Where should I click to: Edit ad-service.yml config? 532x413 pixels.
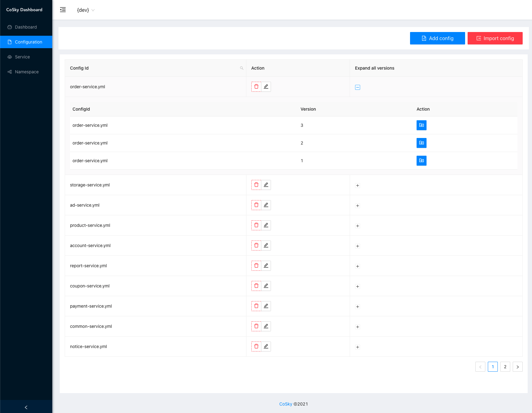[x=266, y=205]
